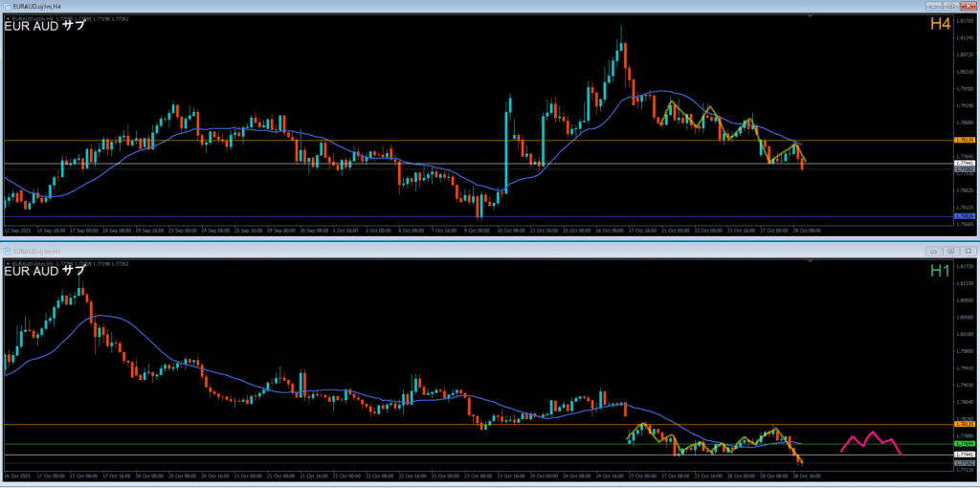
Task: Click the H4 chart window's title bar icon
Action: click(7, 6)
